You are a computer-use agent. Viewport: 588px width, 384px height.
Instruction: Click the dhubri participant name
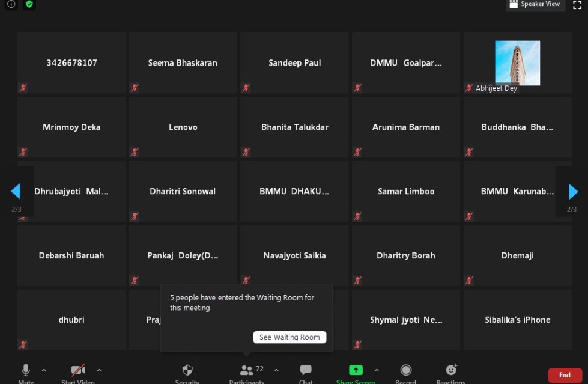point(71,320)
